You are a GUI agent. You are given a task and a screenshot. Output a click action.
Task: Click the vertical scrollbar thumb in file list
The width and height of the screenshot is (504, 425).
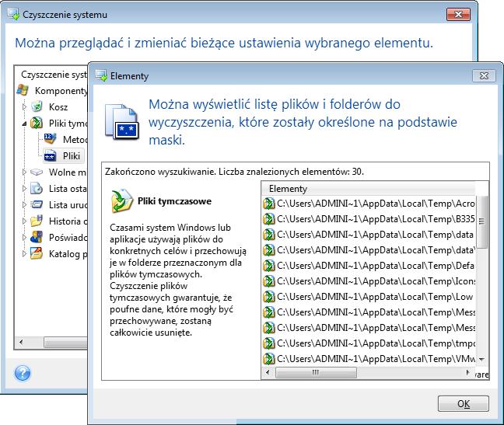tap(481, 221)
